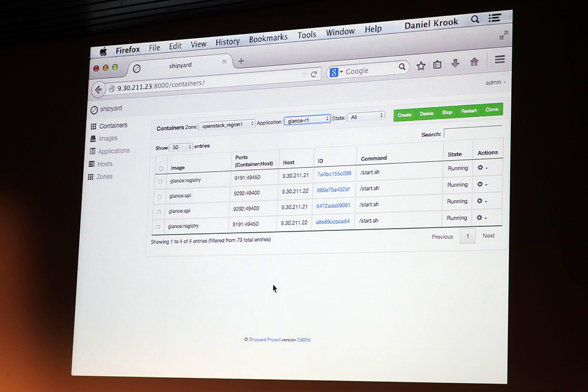This screenshot has height=392, width=588.
Task: Open the Application dropdown glance-r1
Action: coord(307,120)
